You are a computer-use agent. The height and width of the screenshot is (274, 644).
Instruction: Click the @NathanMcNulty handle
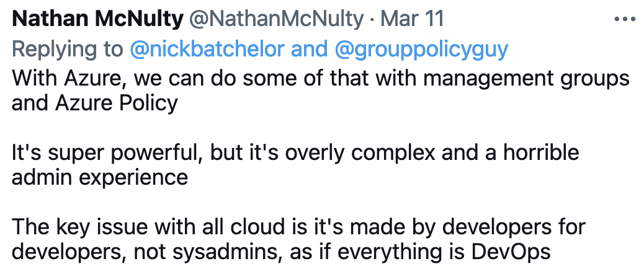click(x=276, y=19)
